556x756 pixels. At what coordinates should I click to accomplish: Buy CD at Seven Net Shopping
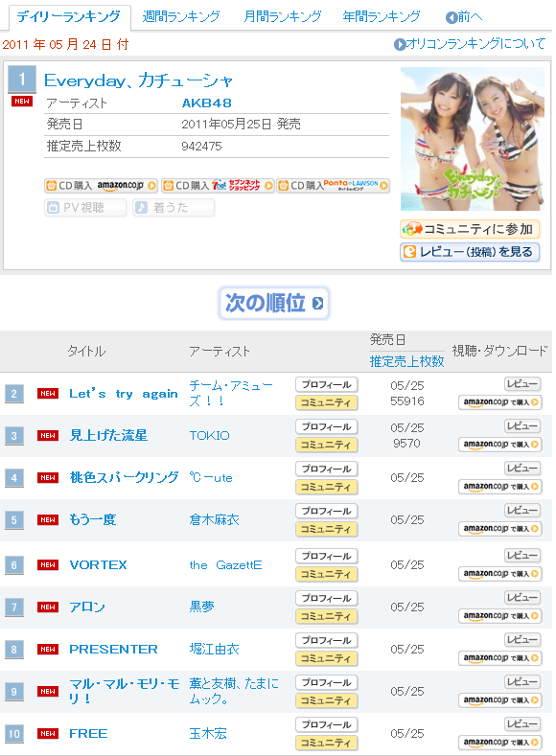(218, 186)
